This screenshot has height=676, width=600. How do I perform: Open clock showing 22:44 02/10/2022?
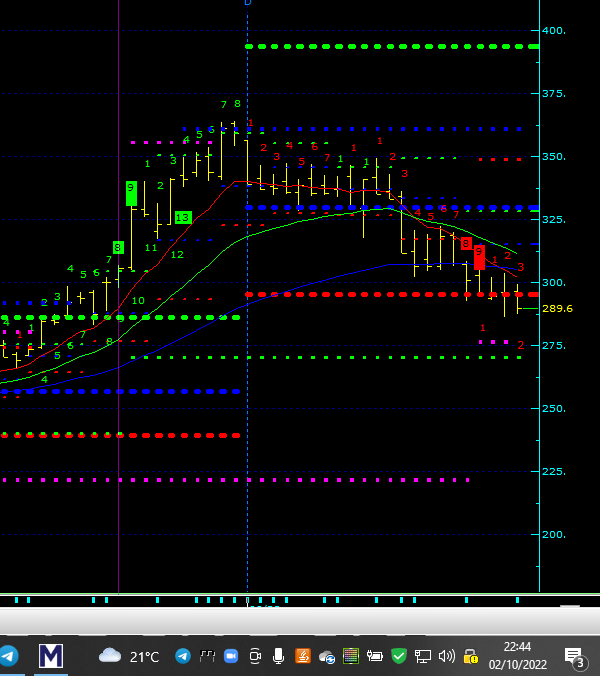pyautogui.click(x=518, y=656)
